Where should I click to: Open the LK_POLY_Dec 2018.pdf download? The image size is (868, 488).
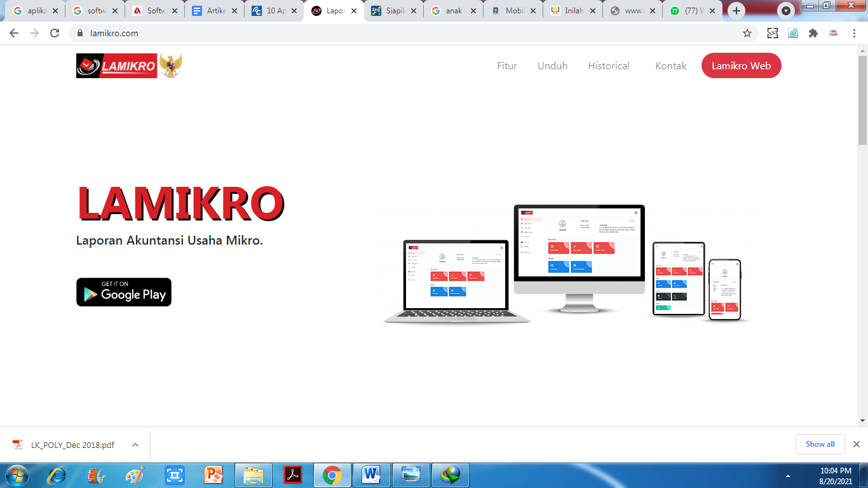[72, 445]
